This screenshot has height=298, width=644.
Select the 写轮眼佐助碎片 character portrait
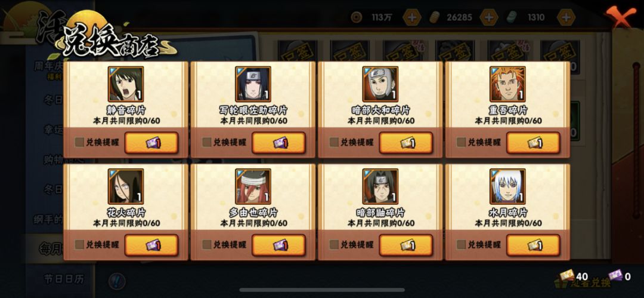click(253, 84)
